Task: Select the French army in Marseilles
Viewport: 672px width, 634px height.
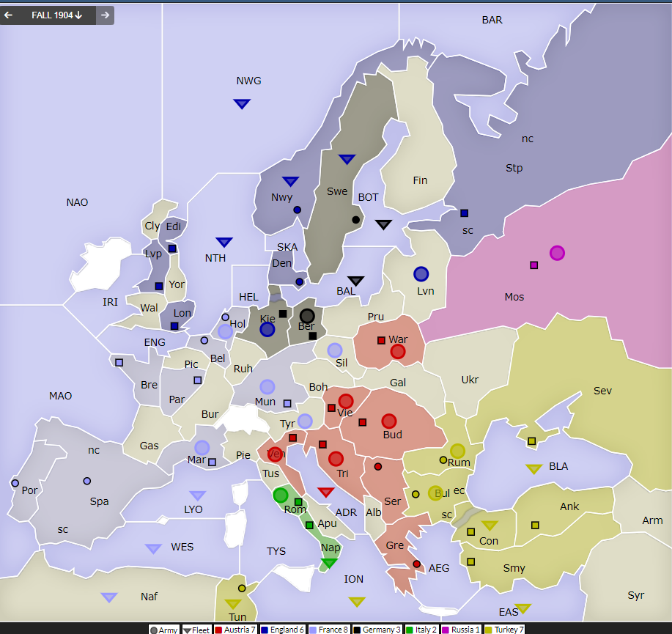Action: 202,448
